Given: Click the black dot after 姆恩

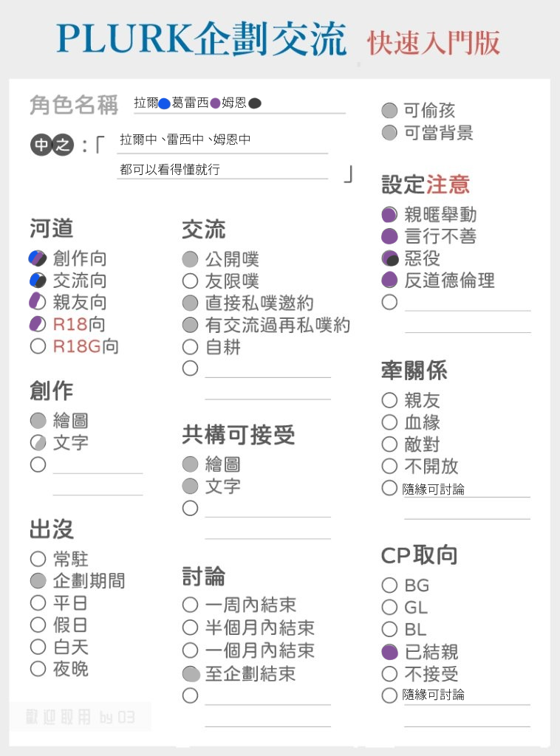Looking at the screenshot, I should [x=255, y=103].
